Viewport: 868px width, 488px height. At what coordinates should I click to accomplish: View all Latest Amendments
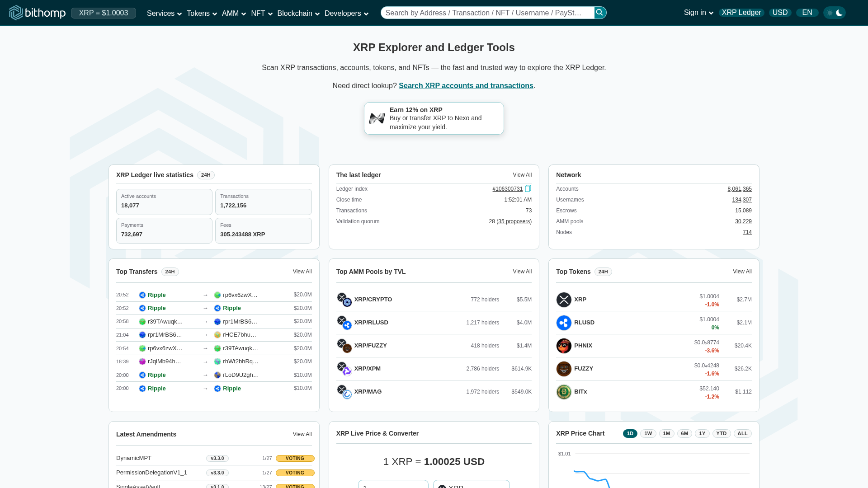tap(302, 434)
